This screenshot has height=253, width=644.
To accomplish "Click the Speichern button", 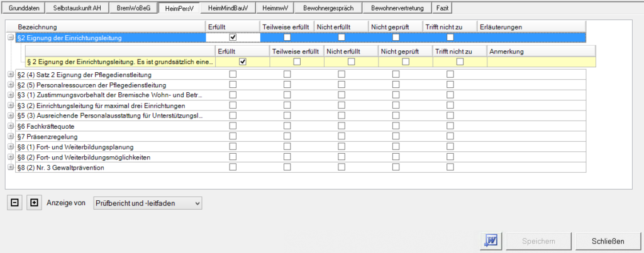I will (538, 241).
